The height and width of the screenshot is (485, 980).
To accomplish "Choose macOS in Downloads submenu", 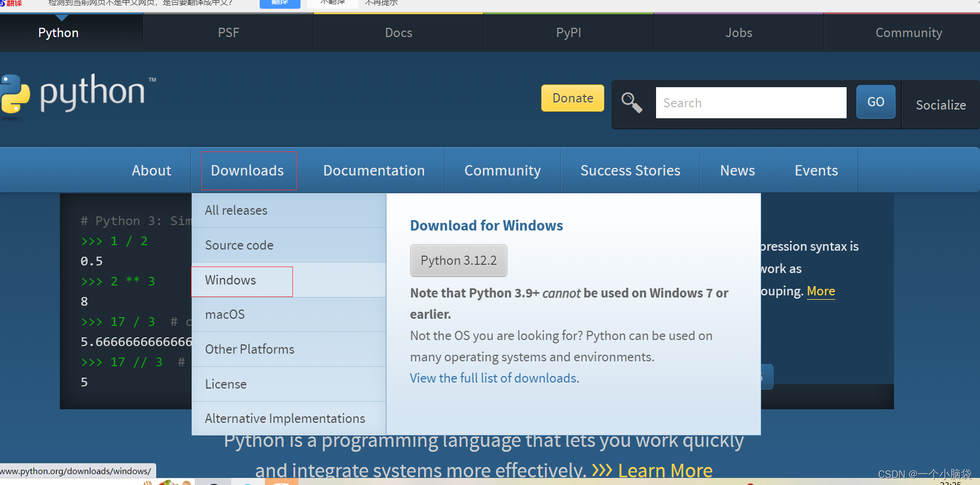I will point(289,314).
